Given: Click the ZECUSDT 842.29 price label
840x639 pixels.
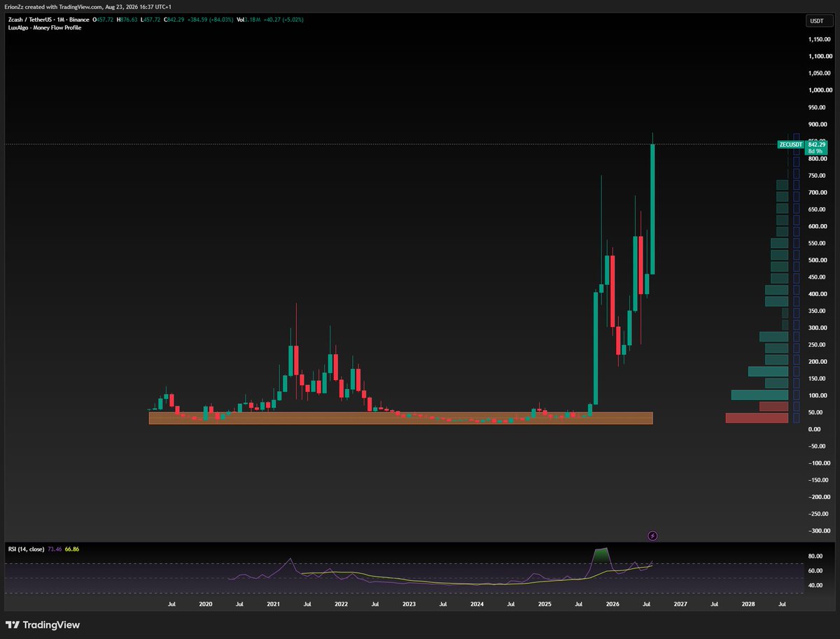Looking at the screenshot, I should (803, 147).
